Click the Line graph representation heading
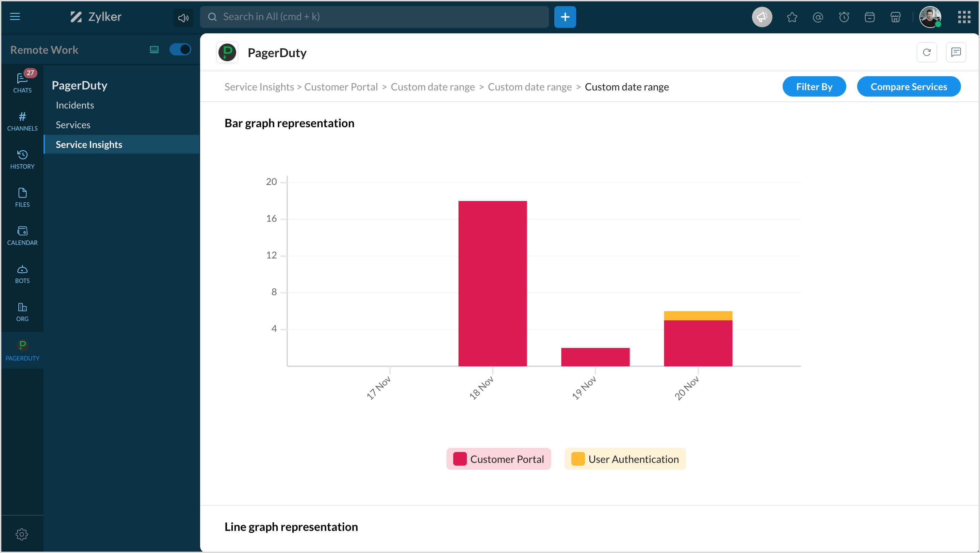The image size is (980, 553). coord(291,526)
